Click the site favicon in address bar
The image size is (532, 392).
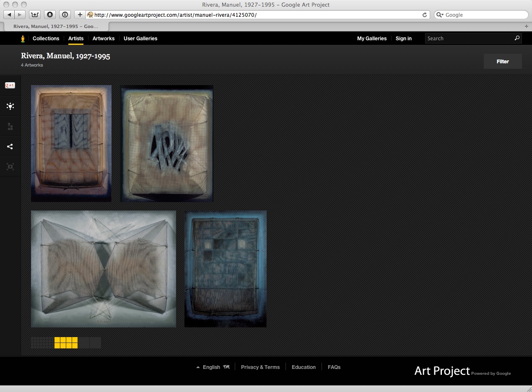(x=90, y=15)
